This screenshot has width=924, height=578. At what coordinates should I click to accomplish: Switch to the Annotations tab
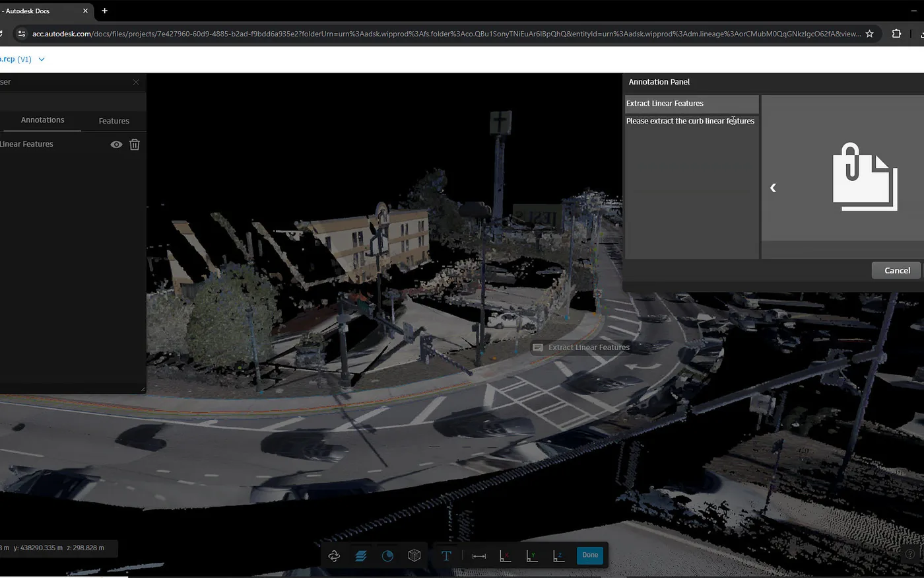(42, 120)
